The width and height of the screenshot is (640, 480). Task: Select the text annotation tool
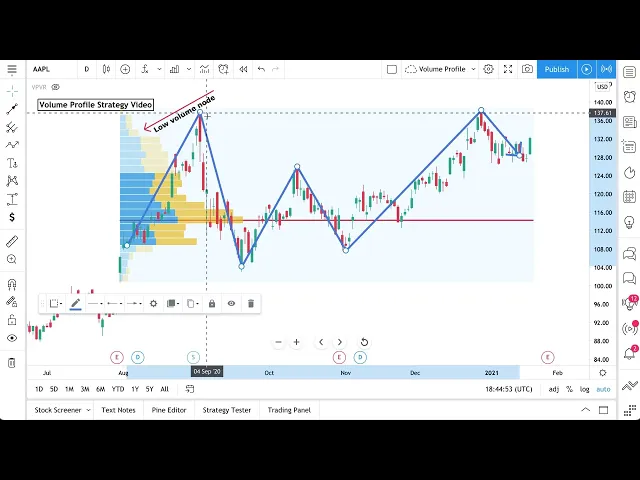(12, 163)
